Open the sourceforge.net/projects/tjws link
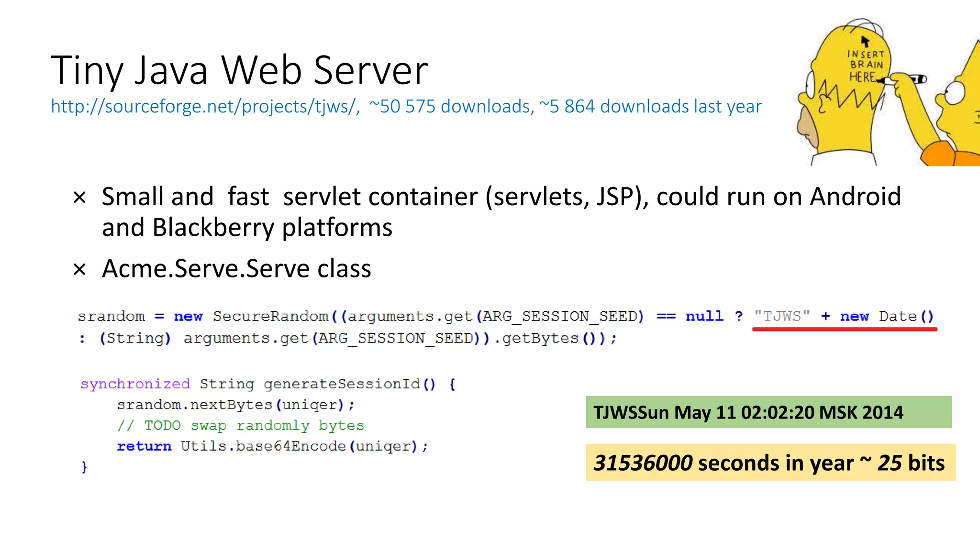Image resolution: width=980 pixels, height=551 pixels. pyautogui.click(x=206, y=106)
